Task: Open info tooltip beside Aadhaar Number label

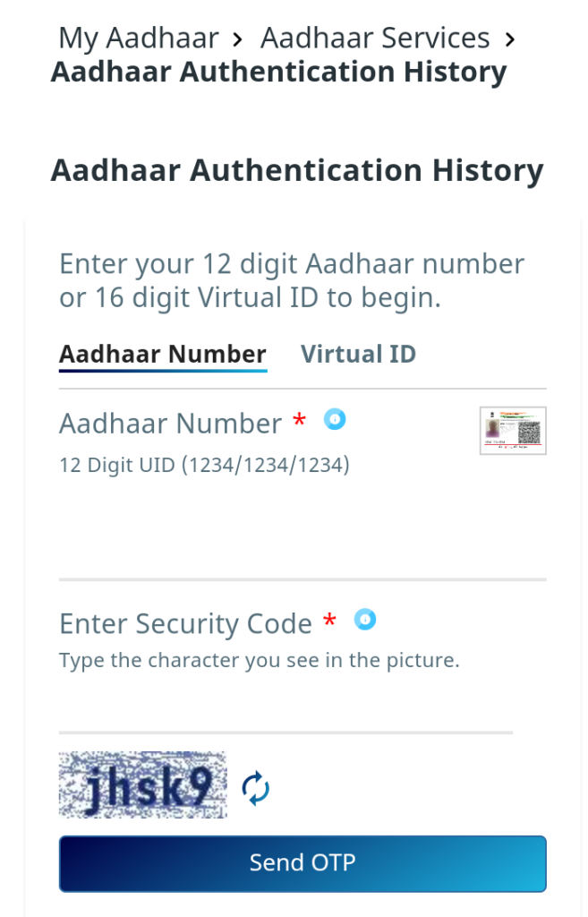Action: (335, 419)
